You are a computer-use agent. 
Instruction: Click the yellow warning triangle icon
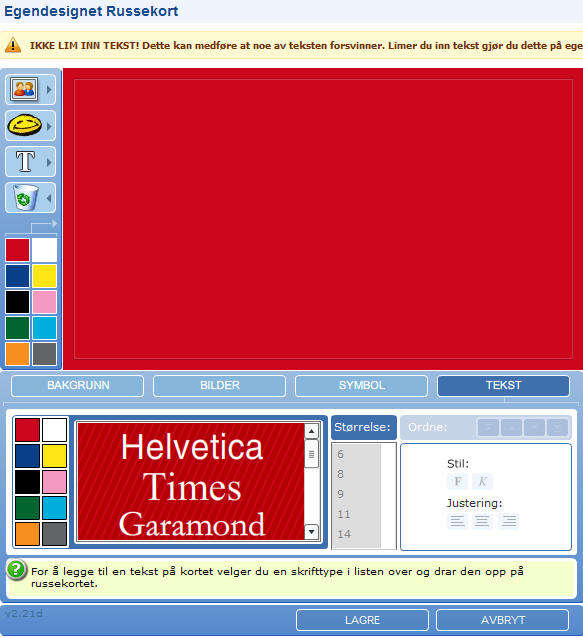tap(13, 45)
